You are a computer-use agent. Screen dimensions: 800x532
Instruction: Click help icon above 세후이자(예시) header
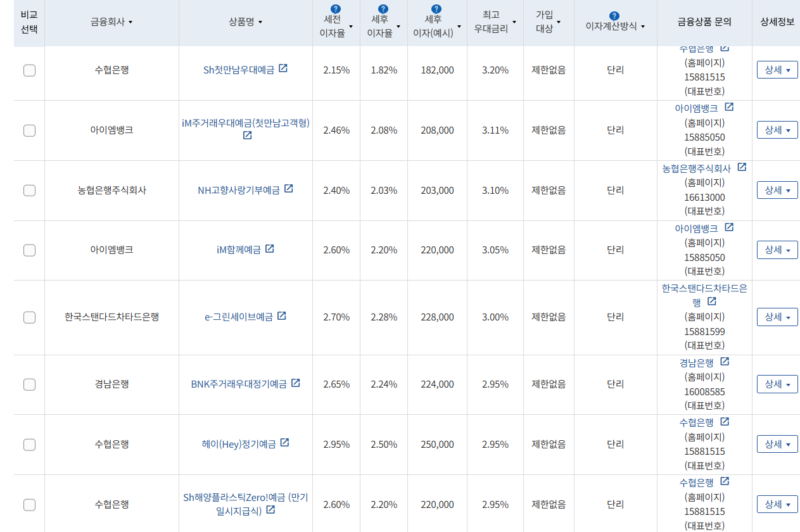(436, 9)
